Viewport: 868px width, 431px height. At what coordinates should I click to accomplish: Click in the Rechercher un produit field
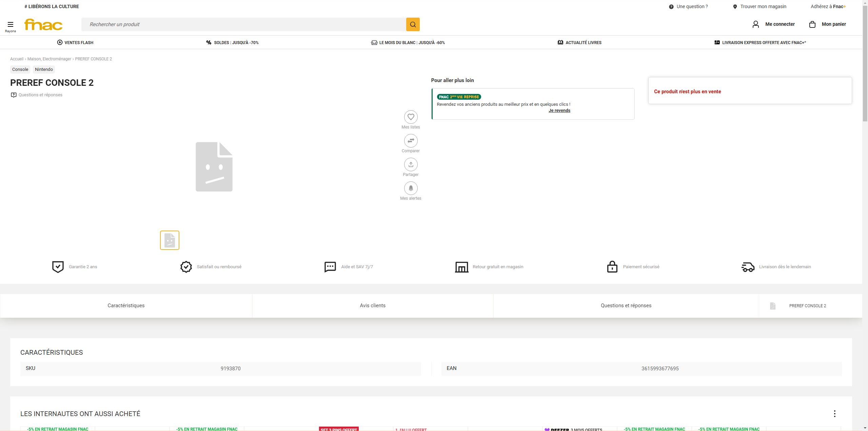pos(243,24)
